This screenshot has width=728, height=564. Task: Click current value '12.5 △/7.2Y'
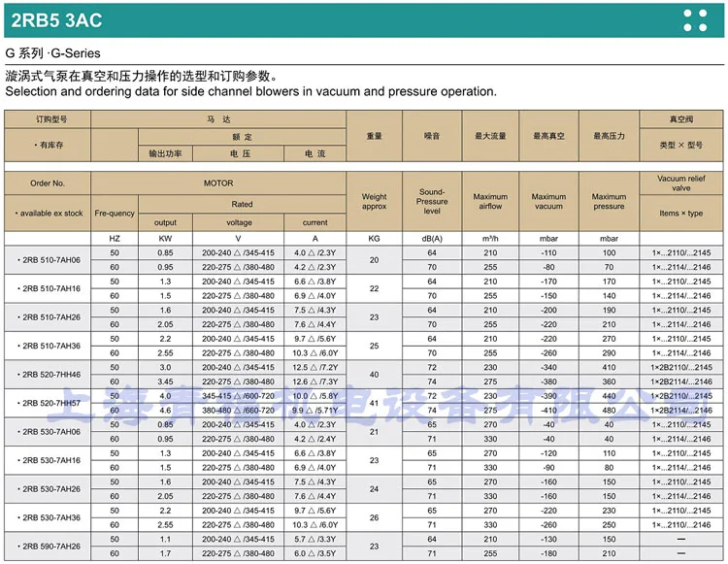(x=314, y=367)
